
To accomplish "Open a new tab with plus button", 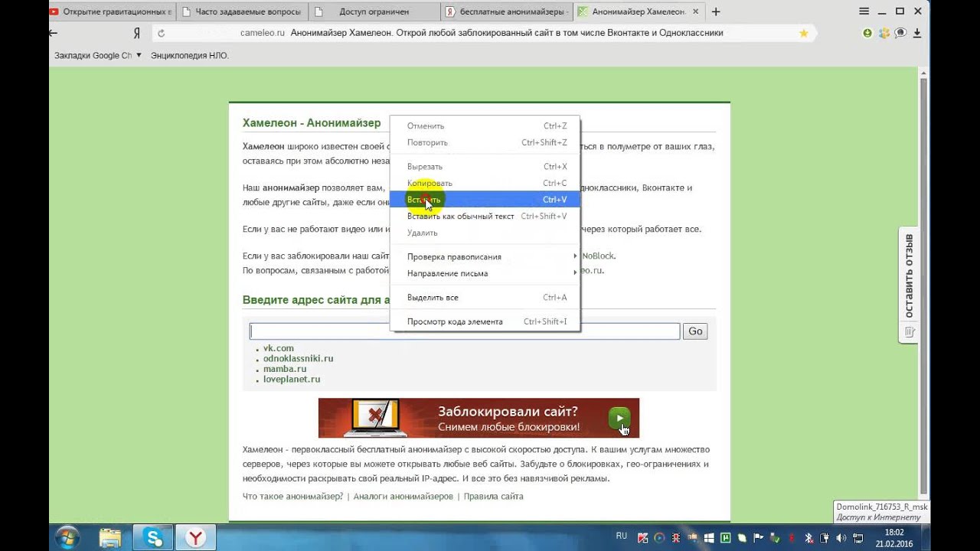I will coord(716,11).
